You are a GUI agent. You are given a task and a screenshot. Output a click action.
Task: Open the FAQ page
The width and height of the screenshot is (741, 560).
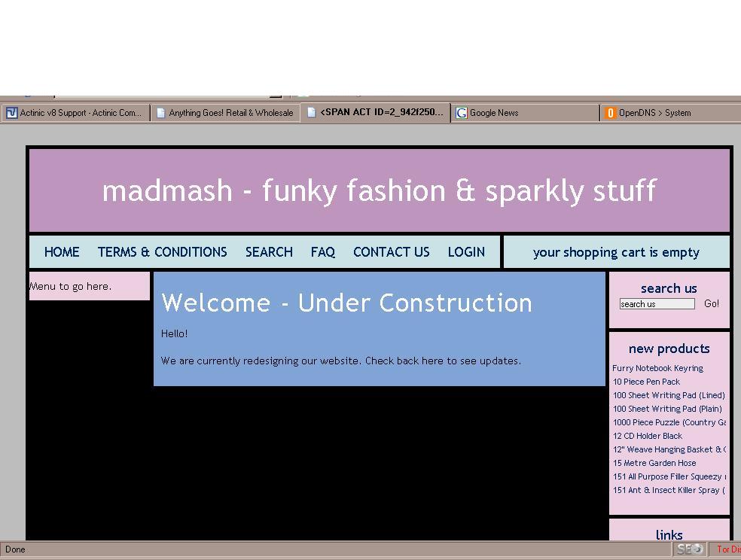pos(322,252)
